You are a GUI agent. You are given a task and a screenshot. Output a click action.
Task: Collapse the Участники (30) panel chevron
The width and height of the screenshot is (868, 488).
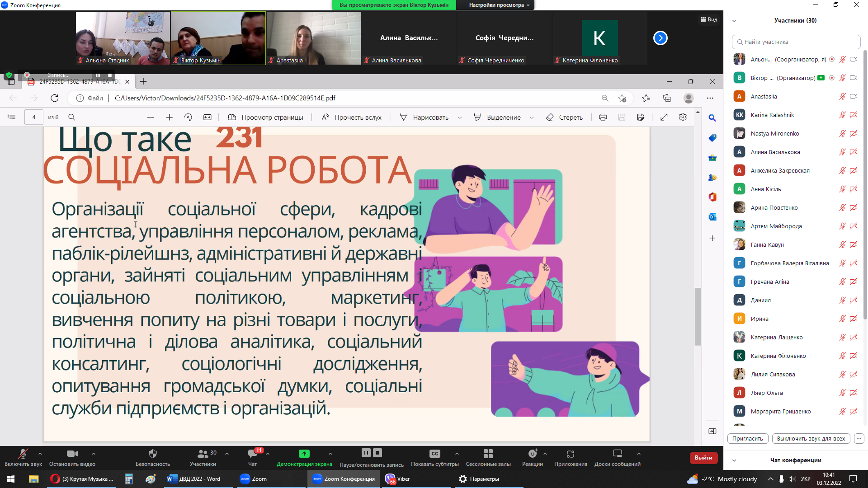point(734,21)
